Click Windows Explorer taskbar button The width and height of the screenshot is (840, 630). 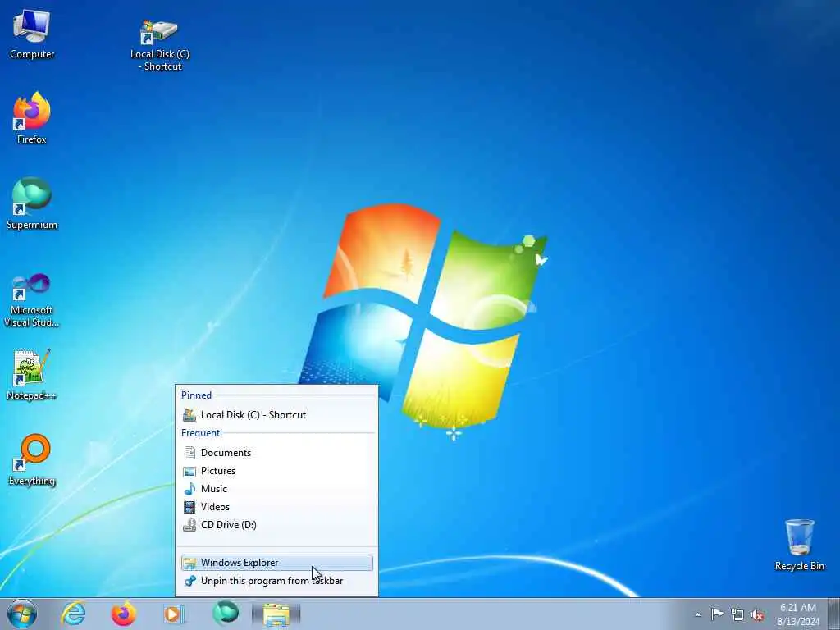[276, 614]
